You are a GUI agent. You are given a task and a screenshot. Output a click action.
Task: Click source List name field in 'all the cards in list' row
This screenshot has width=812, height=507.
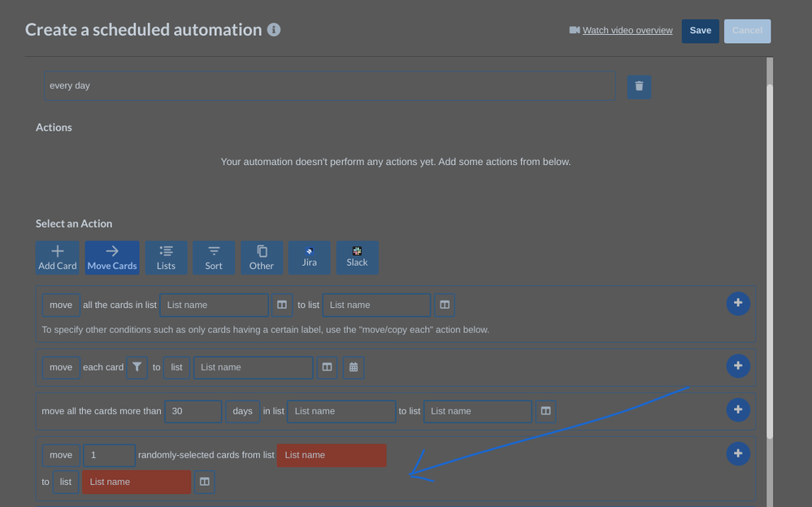click(x=214, y=305)
